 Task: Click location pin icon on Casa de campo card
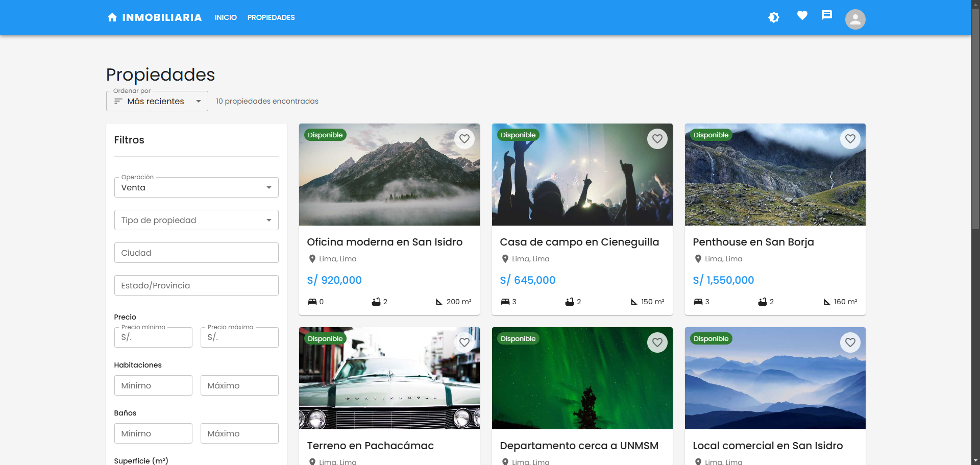pyautogui.click(x=505, y=259)
